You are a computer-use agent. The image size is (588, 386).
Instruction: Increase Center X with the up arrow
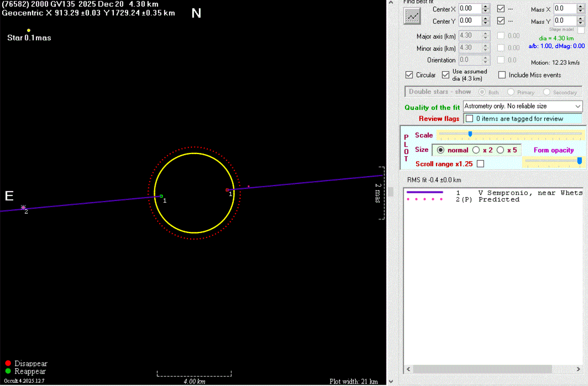point(485,6)
